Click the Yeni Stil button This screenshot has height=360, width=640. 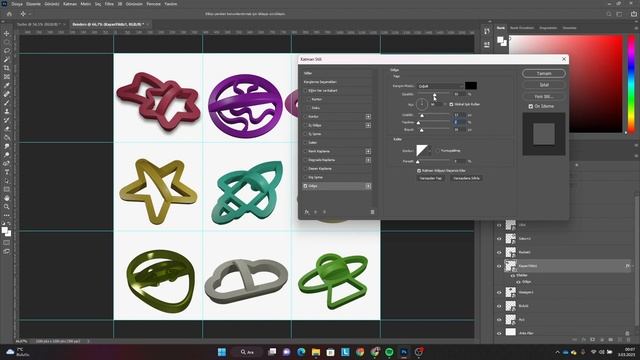[x=544, y=96]
